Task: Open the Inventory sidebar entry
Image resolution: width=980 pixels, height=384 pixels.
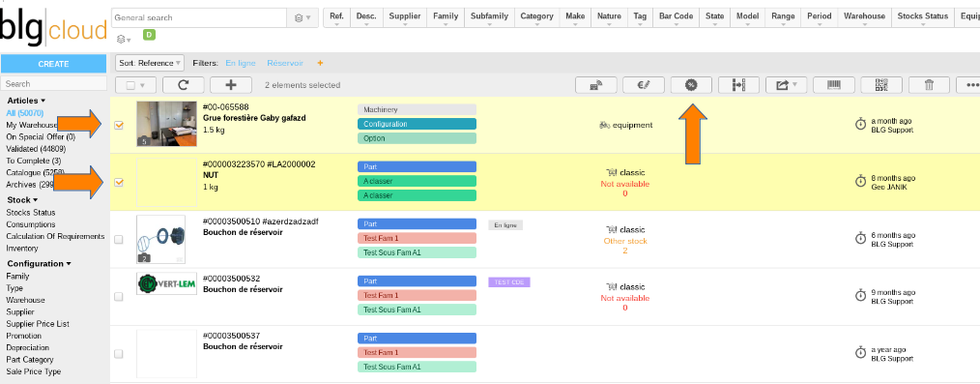Action: coord(22,249)
